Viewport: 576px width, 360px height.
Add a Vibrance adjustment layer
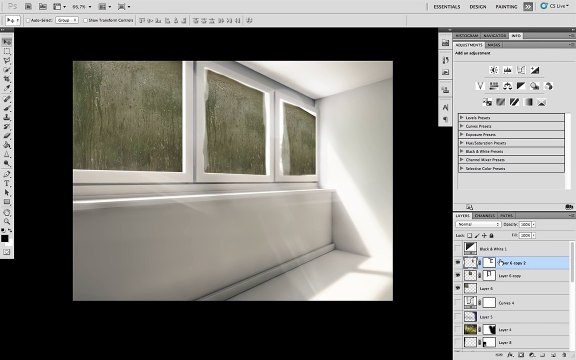pos(480,86)
